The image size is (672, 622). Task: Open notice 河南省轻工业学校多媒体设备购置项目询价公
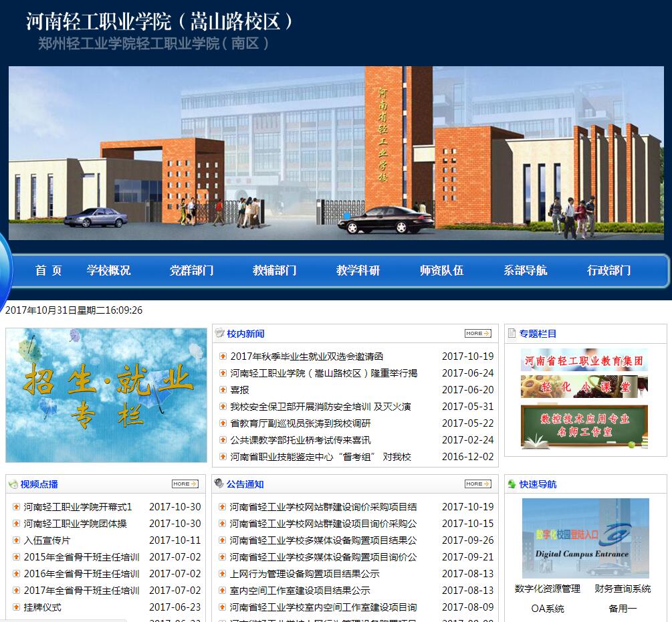pyautogui.click(x=323, y=557)
